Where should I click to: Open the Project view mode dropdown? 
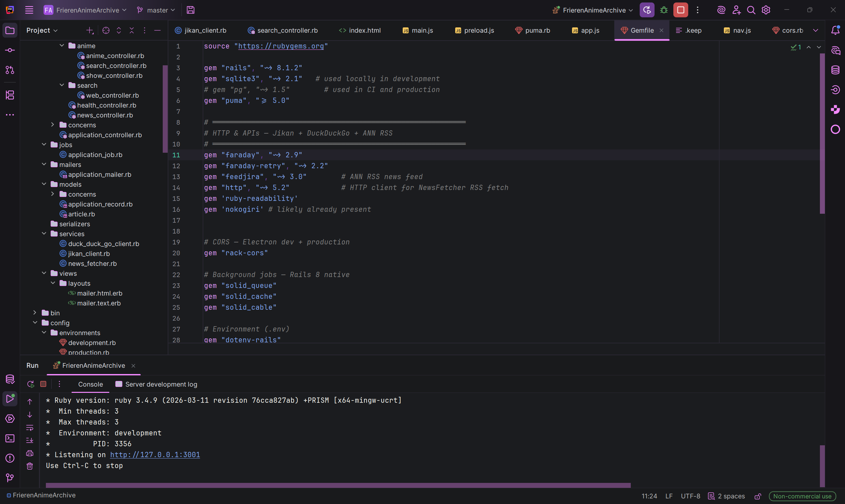pos(42,30)
